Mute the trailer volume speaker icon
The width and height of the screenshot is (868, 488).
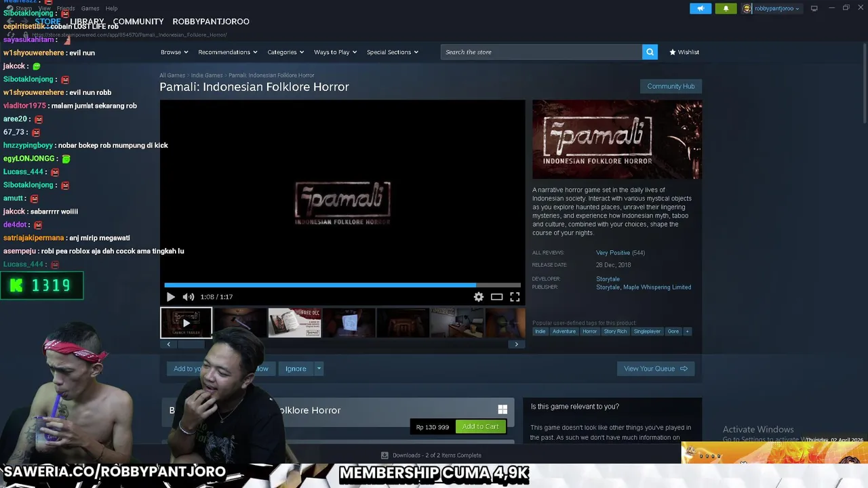click(x=188, y=297)
